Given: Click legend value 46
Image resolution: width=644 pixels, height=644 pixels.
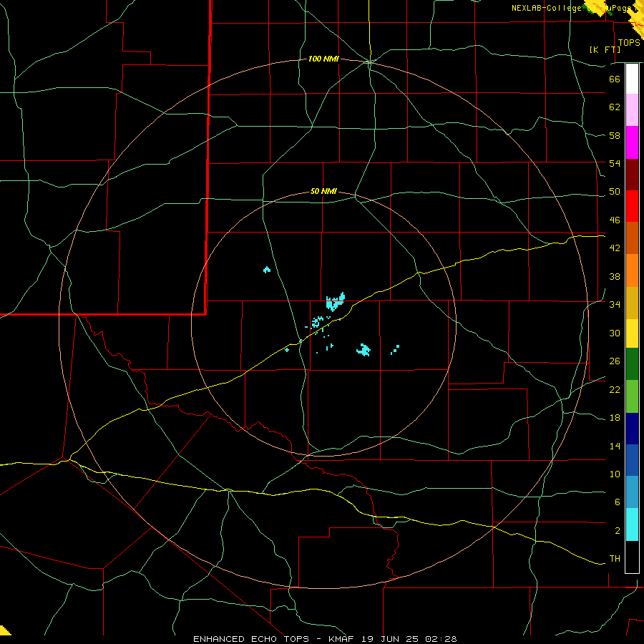Looking at the screenshot, I should (615, 220).
